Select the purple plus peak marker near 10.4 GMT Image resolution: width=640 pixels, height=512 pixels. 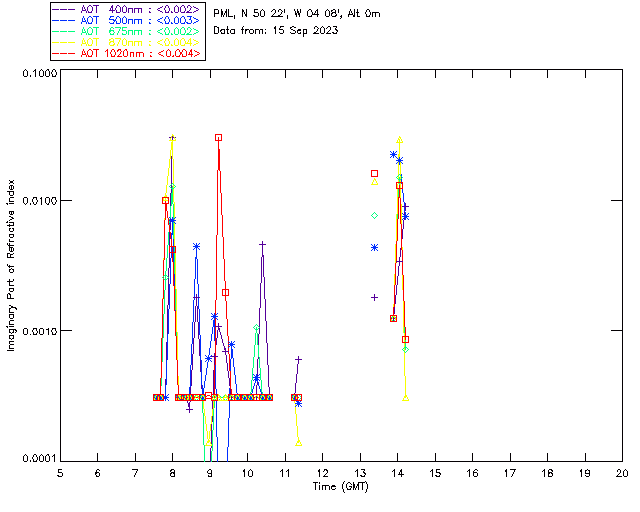point(262,244)
